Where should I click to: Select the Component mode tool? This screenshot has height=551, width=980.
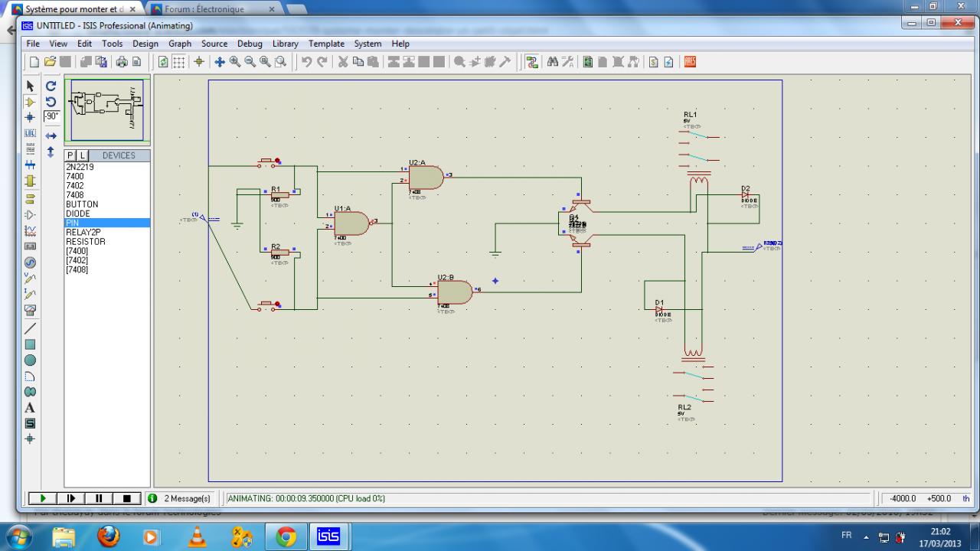pyautogui.click(x=31, y=102)
